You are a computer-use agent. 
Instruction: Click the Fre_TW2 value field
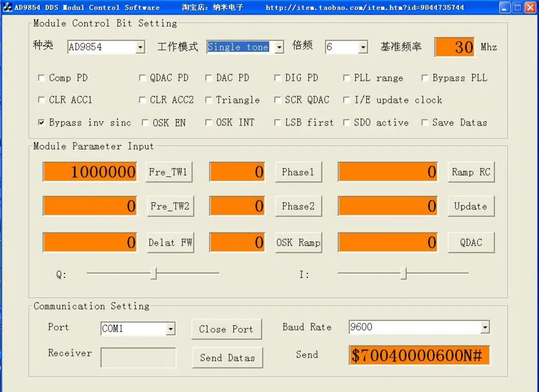point(90,206)
